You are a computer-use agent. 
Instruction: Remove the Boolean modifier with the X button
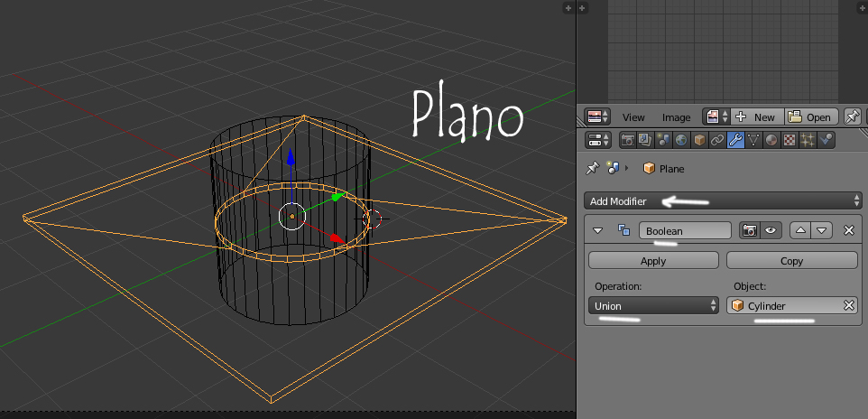pyautogui.click(x=849, y=230)
